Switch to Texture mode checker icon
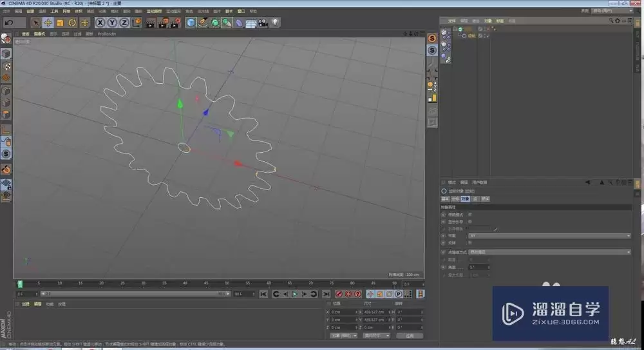The width and height of the screenshot is (644, 350). coord(6,66)
